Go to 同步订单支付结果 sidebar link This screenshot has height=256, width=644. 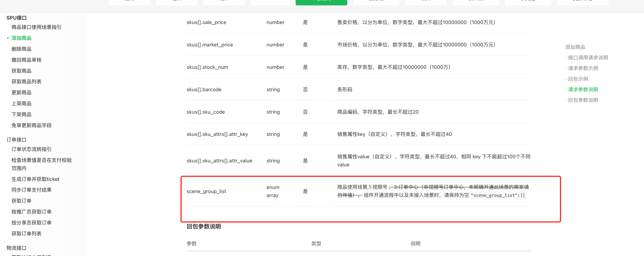click(31, 190)
